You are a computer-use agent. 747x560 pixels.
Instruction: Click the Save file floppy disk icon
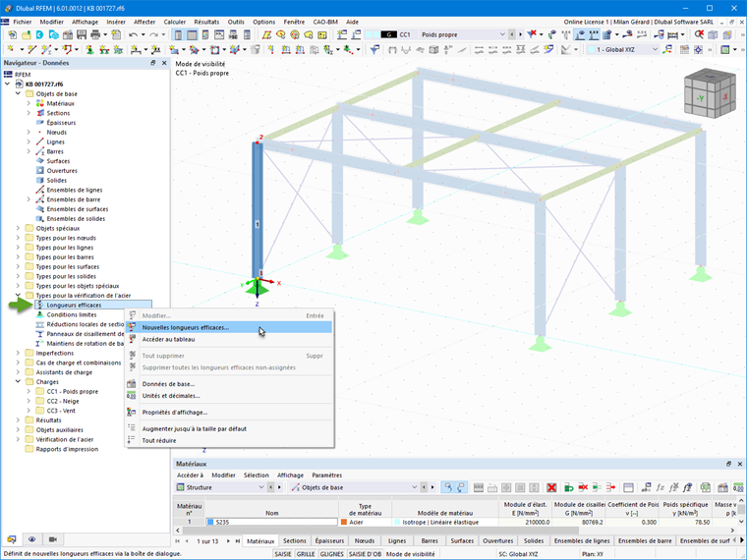click(82, 34)
